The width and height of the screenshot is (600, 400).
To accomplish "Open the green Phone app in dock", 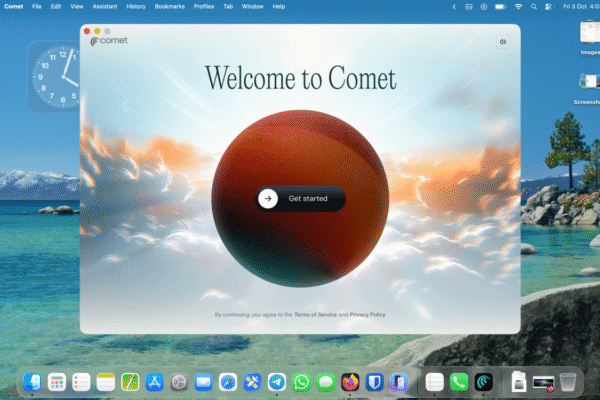I will [x=459, y=382].
